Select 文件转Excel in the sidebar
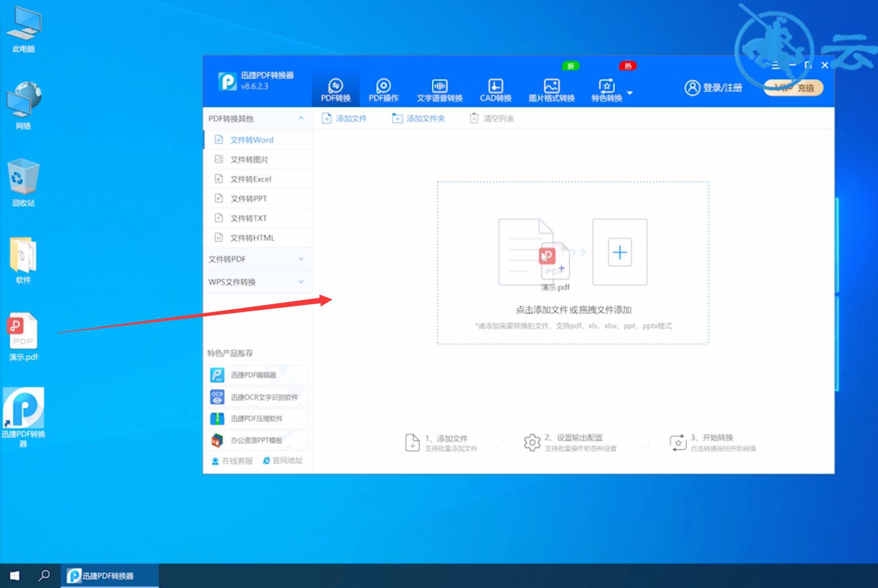 (257, 179)
